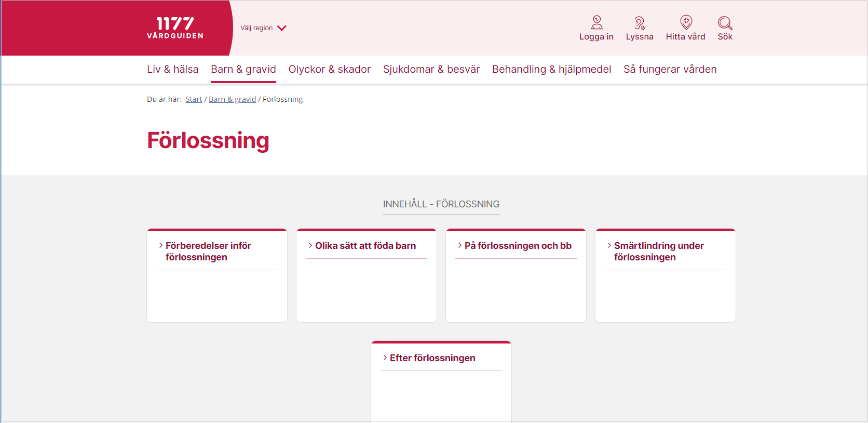Screen dimensions: 868x423
Task: Open På förlossningen och bb card
Action: (x=518, y=246)
